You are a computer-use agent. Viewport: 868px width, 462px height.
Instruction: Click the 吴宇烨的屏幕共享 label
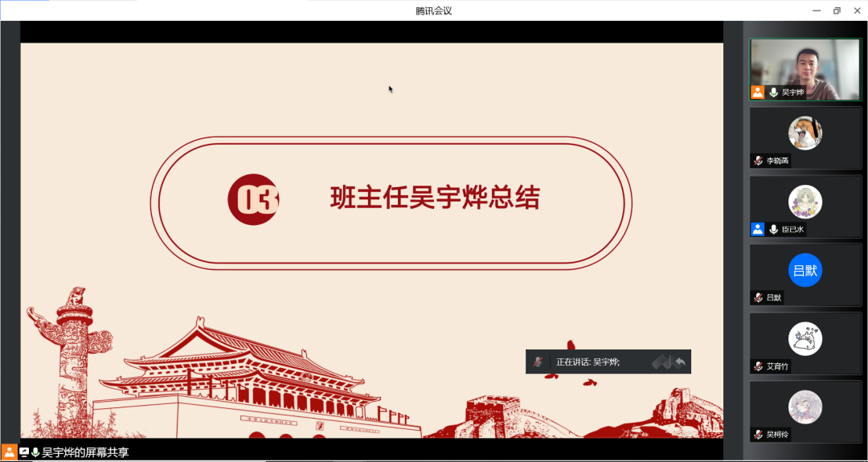[85, 452]
